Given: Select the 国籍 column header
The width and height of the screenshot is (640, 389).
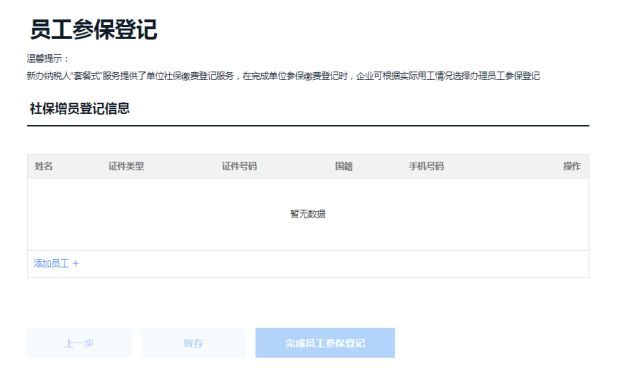Looking at the screenshot, I should coord(344,166).
